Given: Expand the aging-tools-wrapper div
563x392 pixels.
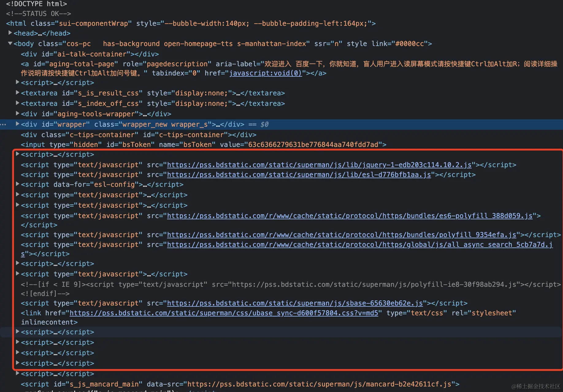Looking at the screenshot, I should pos(17,113).
